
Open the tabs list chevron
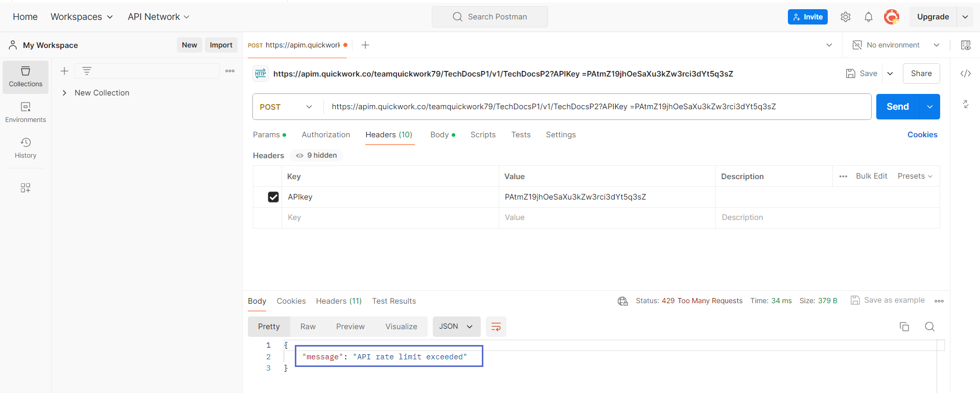pyautogui.click(x=829, y=45)
